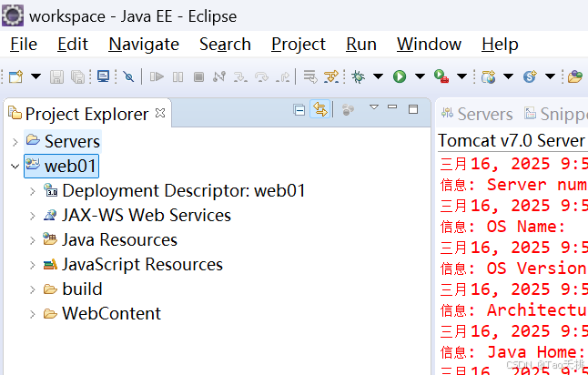Expand the JavaScript Resources node
Image resolution: width=588 pixels, height=375 pixels.
pos(33,265)
